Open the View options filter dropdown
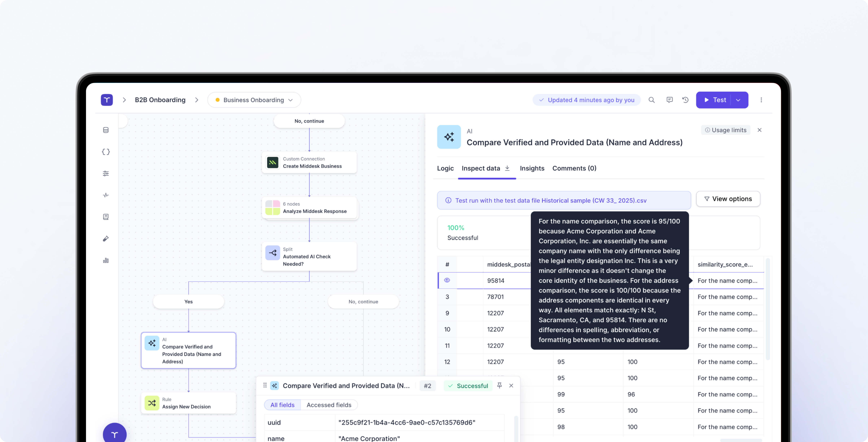 [728, 199]
